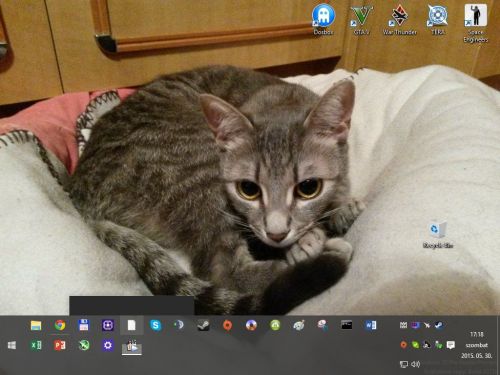500x375 pixels.
Task: Open the purple smiley-face taskbar app
Action: pos(108,325)
